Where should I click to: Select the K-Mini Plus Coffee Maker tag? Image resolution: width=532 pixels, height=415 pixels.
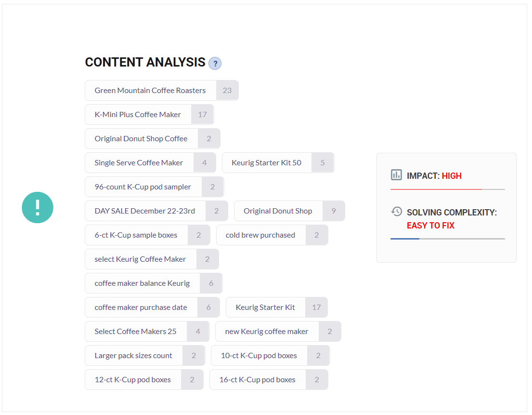pyautogui.click(x=149, y=114)
